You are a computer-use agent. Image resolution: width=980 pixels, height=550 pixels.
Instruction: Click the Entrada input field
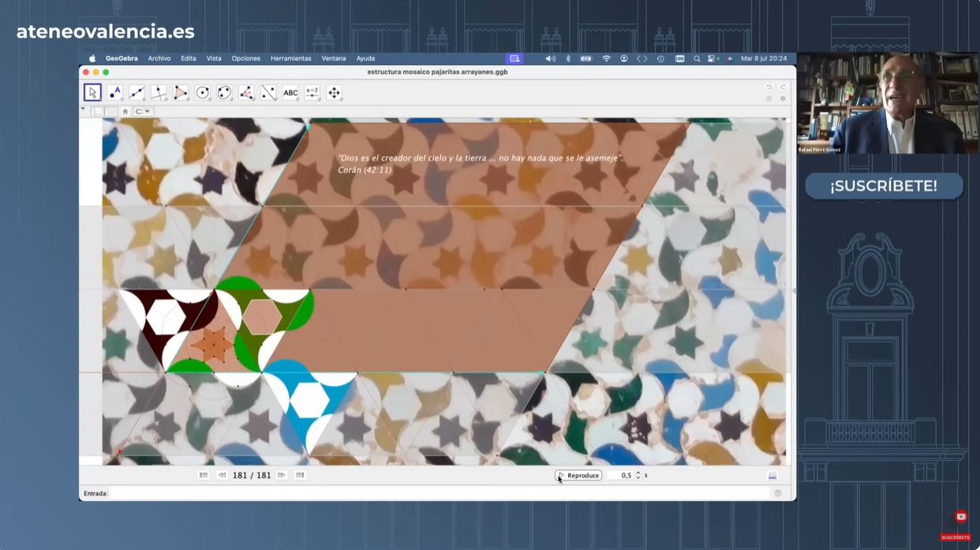coord(438,493)
